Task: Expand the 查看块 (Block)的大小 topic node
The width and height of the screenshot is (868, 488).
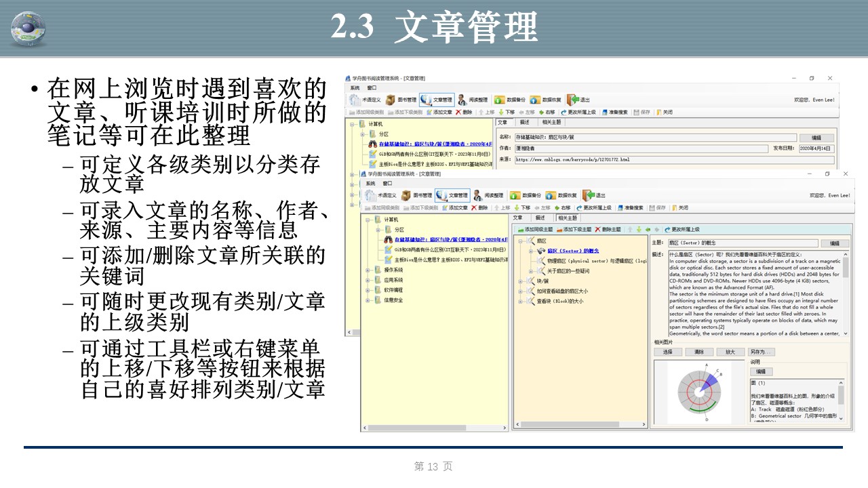Action: (521, 301)
